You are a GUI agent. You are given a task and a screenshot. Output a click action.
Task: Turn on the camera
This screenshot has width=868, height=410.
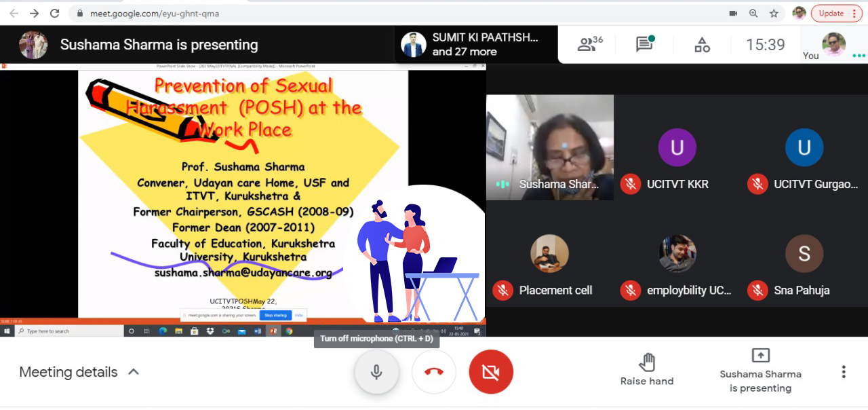(491, 372)
